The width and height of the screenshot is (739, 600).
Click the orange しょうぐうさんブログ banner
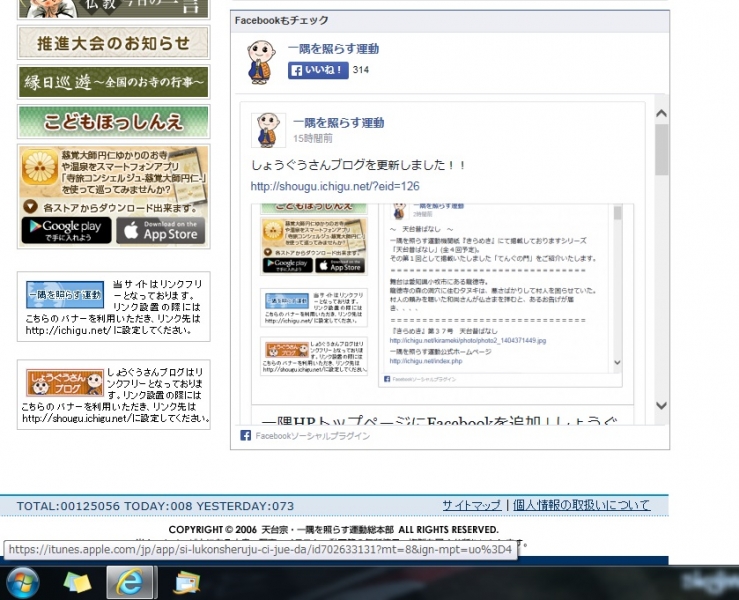point(64,383)
